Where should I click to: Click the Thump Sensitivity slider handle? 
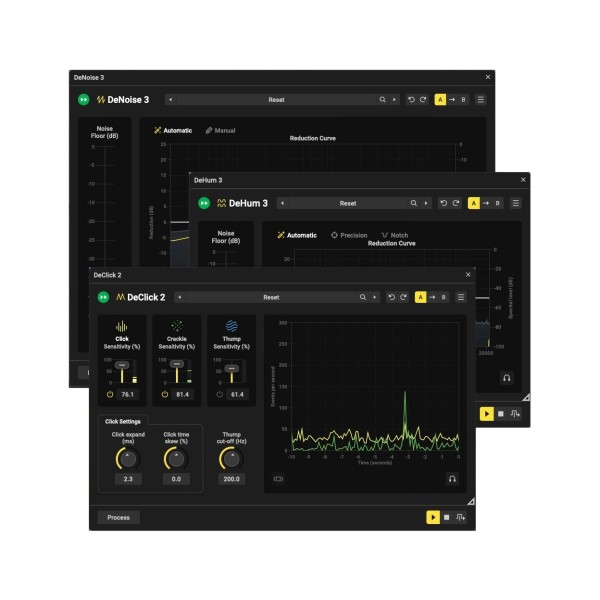[x=232, y=369]
